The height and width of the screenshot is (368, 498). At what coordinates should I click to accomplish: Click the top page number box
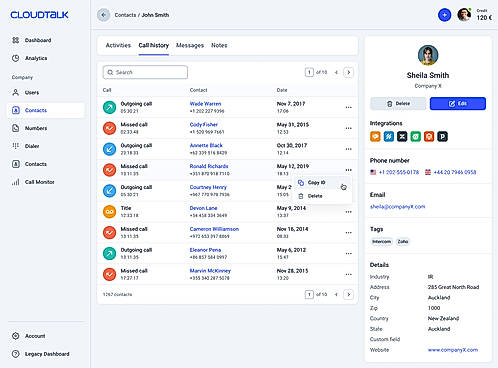coord(309,72)
